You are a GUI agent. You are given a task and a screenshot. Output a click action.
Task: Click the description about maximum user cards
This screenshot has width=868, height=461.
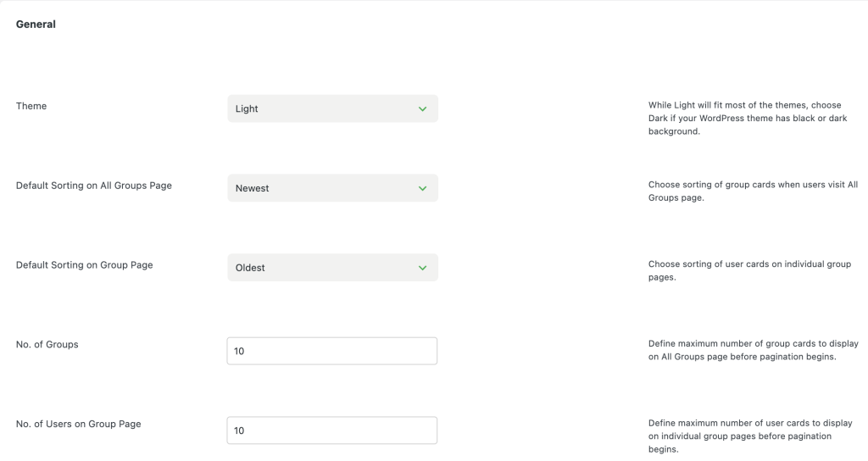pyautogui.click(x=751, y=436)
